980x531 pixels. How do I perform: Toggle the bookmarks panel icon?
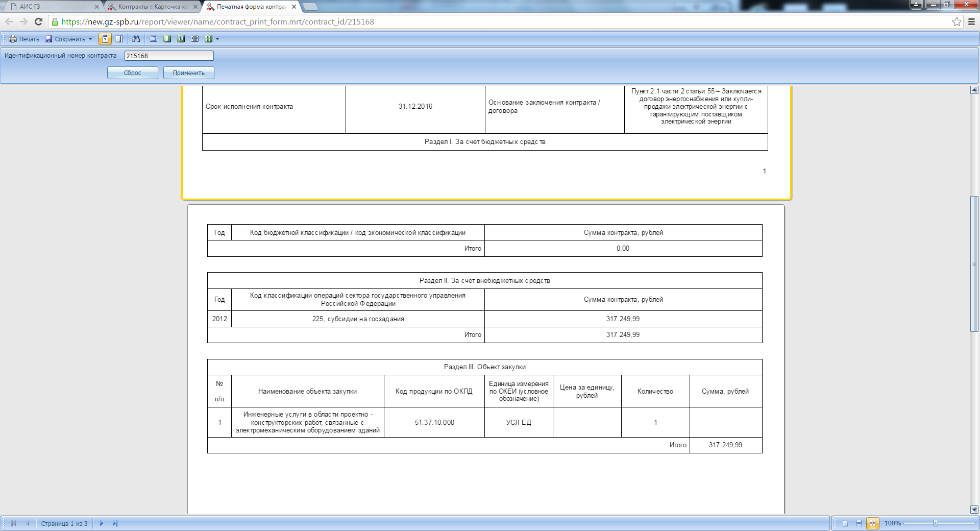coord(119,39)
